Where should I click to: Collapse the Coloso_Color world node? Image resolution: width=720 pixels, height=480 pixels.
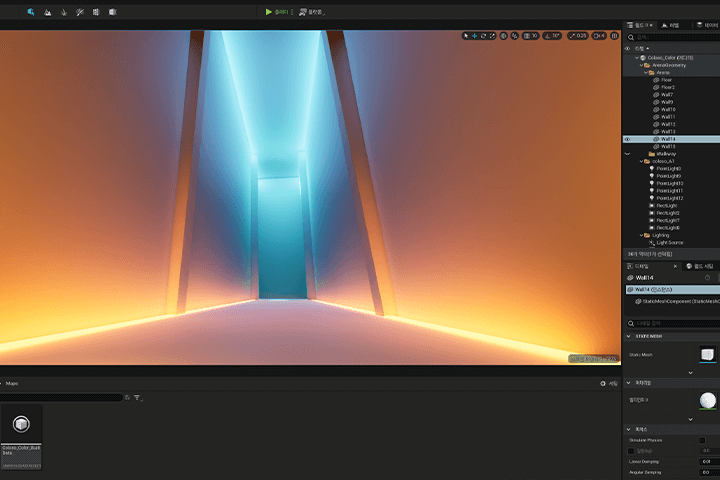(x=637, y=58)
